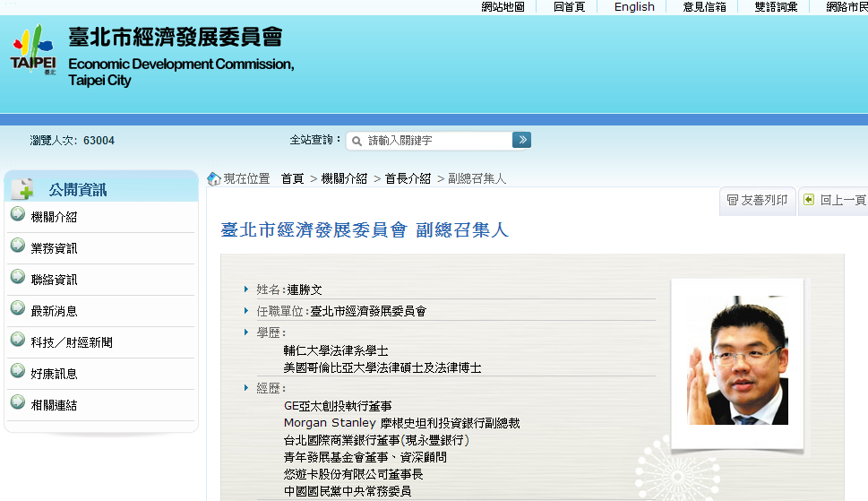868x501 pixels.
Task: Open 意見信箱 in top navigation
Action: tap(704, 6)
